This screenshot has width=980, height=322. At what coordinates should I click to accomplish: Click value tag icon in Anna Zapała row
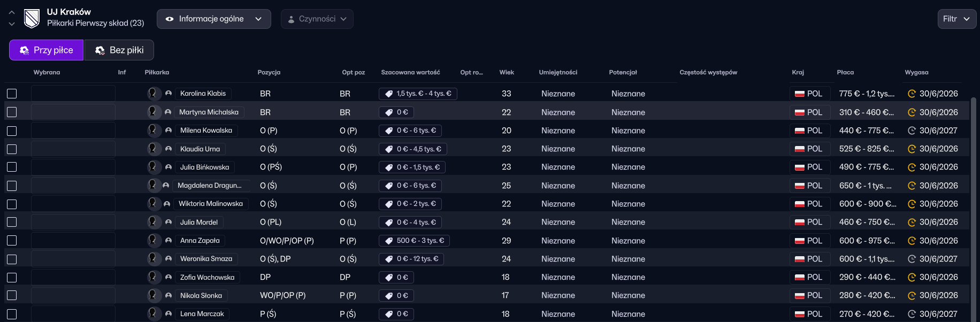389,241
